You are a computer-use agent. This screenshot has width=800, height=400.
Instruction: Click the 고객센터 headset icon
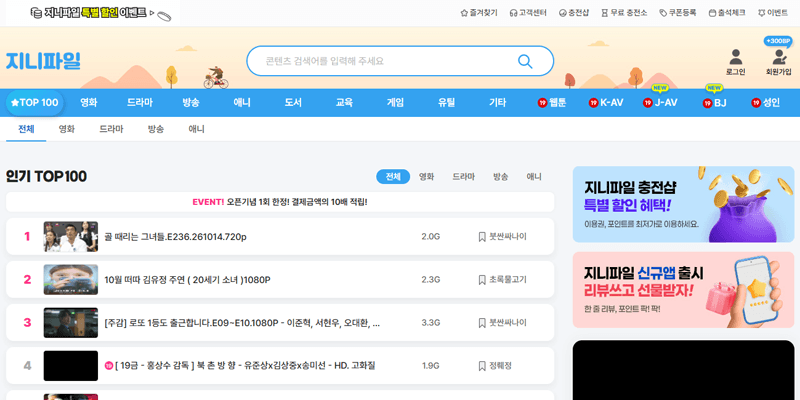click(x=513, y=13)
